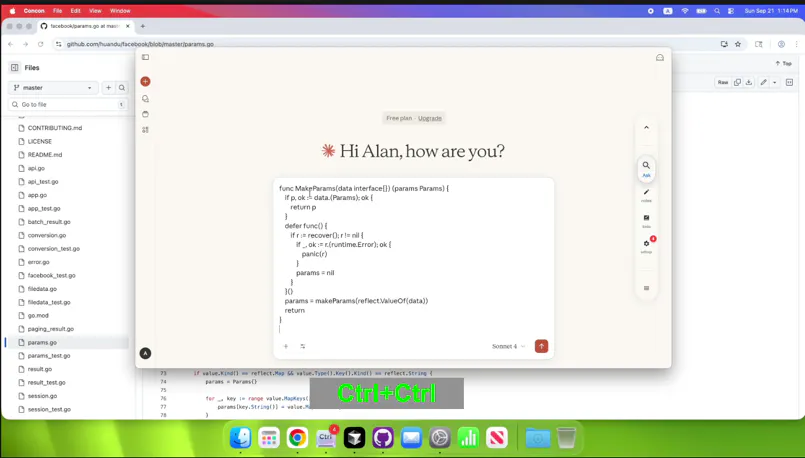Jump to Top of file link
This screenshot has height=458, width=805.
783,63
